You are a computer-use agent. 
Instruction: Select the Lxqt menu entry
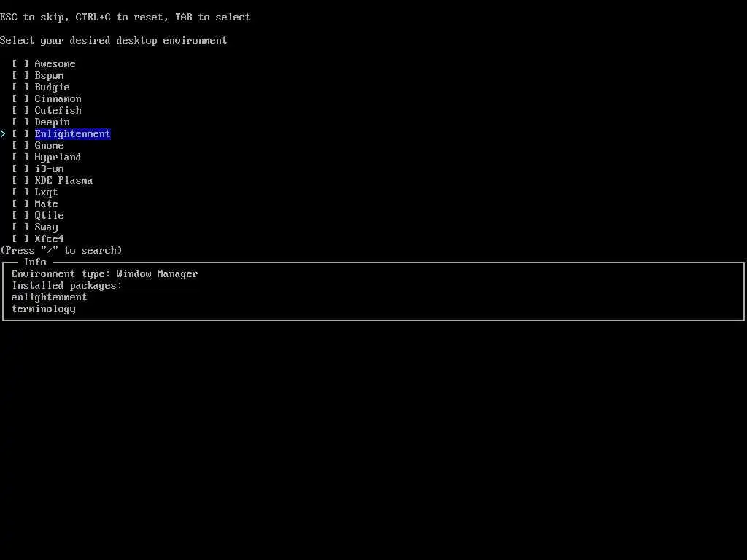click(x=46, y=192)
